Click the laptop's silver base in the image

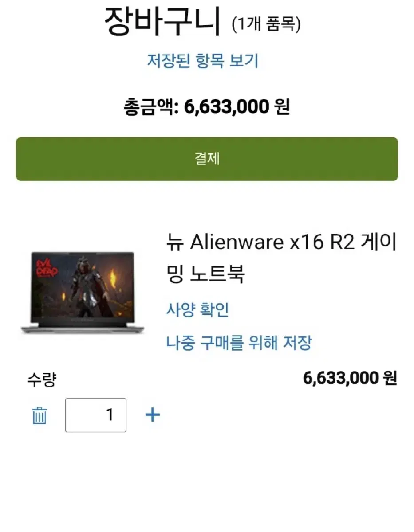click(83, 329)
